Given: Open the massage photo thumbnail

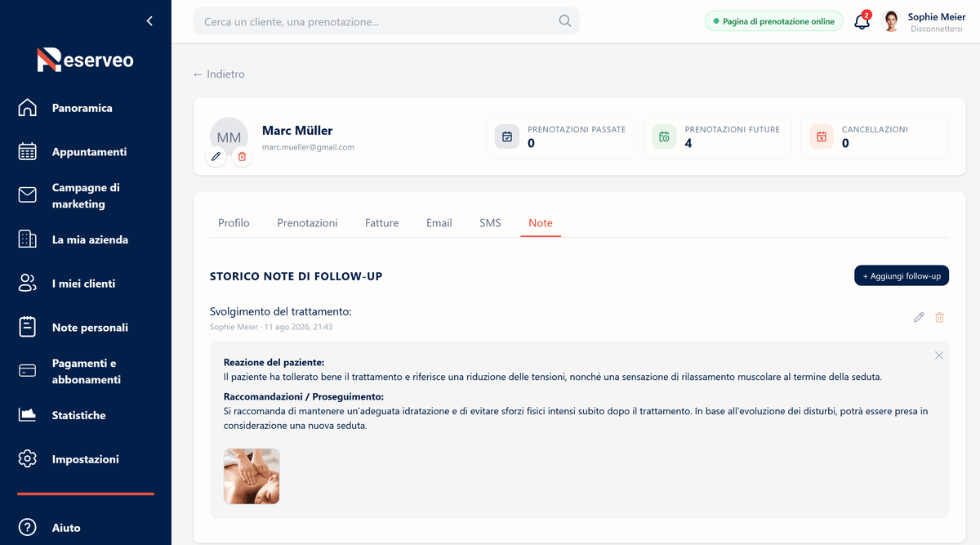Looking at the screenshot, I should coord(252,476).
